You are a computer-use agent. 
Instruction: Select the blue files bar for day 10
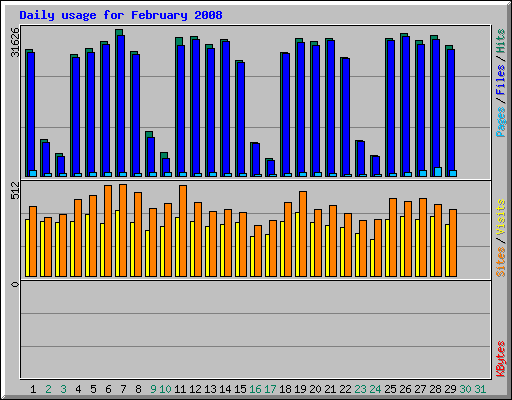click(x=166, y=166)
